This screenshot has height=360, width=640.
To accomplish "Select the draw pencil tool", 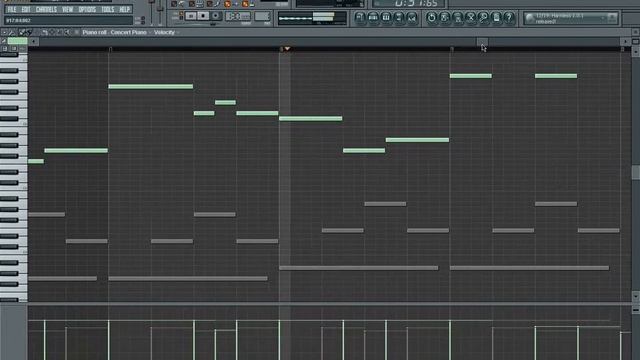I will (x=22, y=32).
